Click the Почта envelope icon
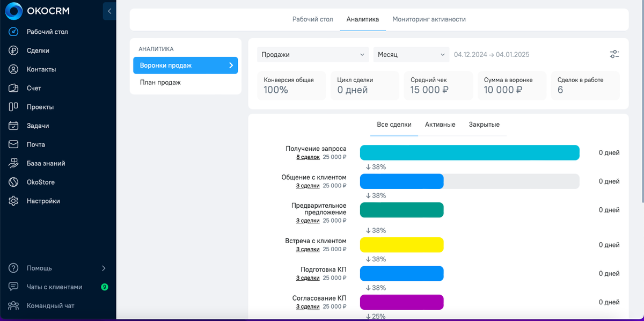 pyautogui.click(x=14, y=144)
